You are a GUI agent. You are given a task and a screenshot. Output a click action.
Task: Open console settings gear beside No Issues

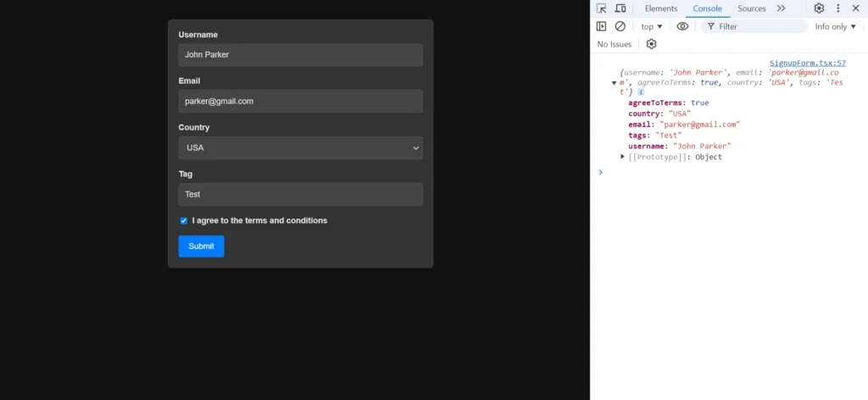pyautogui.click(x=652, y=44)
